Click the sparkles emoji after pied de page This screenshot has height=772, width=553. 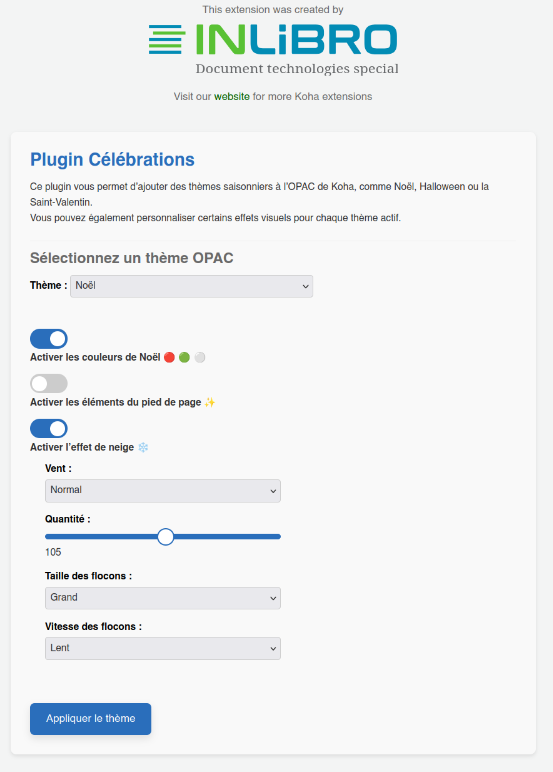(x=210, y=402)
